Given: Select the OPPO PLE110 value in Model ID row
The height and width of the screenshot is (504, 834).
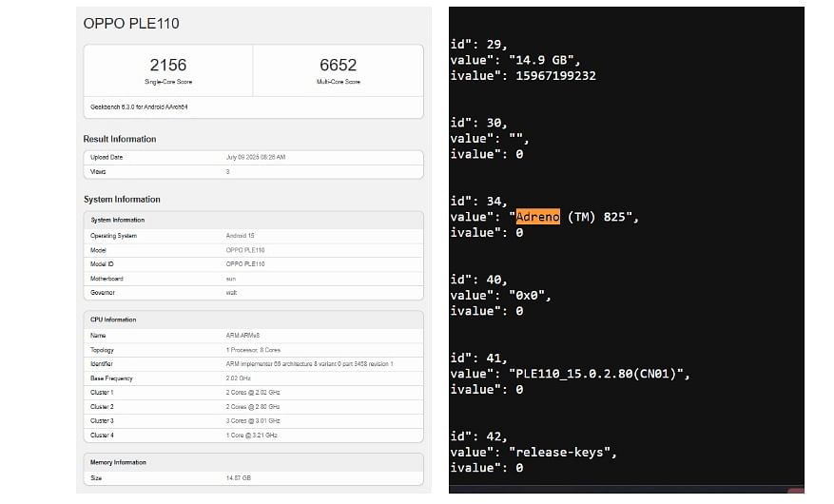Looking at the screenshot, I should 245,264.
